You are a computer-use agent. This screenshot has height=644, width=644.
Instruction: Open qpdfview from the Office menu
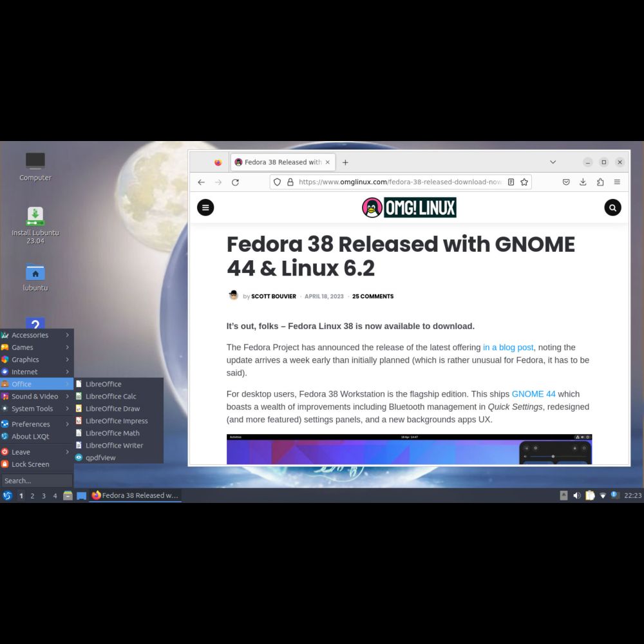(x=118, y=457)
